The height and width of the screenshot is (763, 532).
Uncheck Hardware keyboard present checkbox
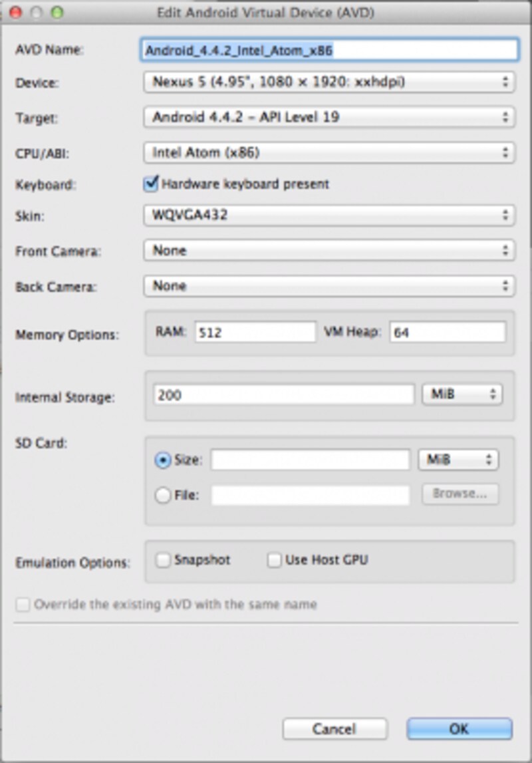151,184
